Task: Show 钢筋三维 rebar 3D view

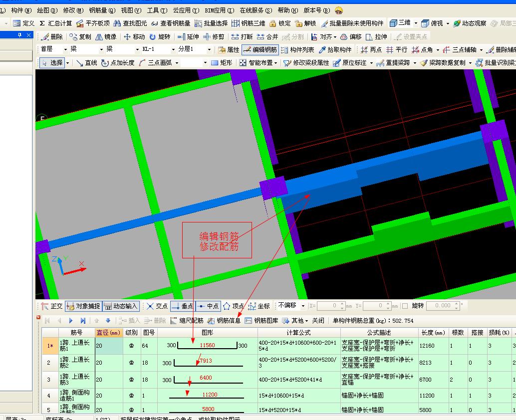Action: coord(248,23)
